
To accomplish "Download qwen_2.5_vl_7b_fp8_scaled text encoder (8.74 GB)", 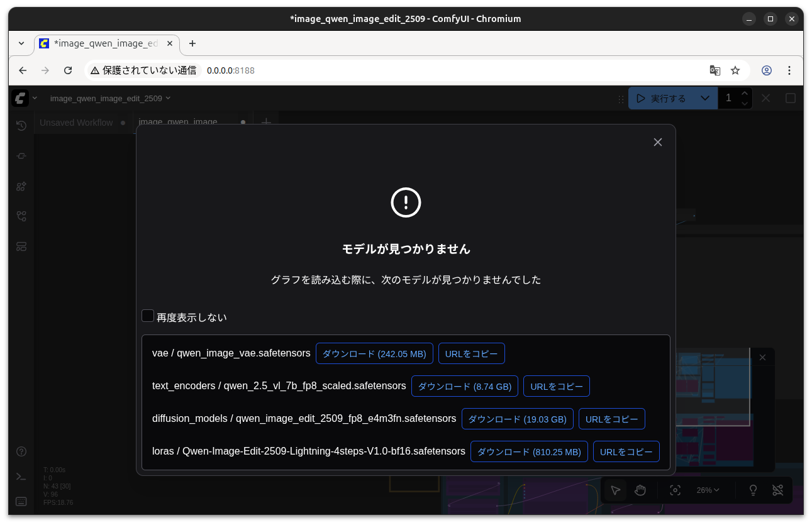I will (x=465, y=386).
